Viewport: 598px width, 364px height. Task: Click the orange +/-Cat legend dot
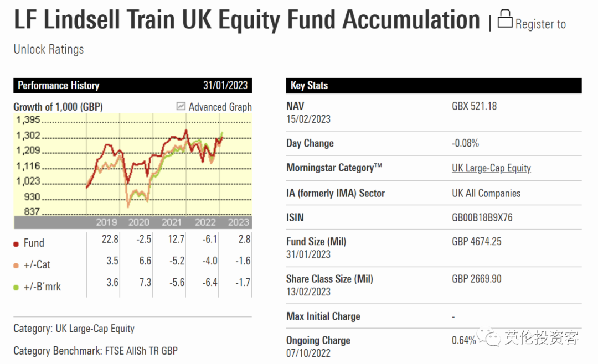pos(16,266)
